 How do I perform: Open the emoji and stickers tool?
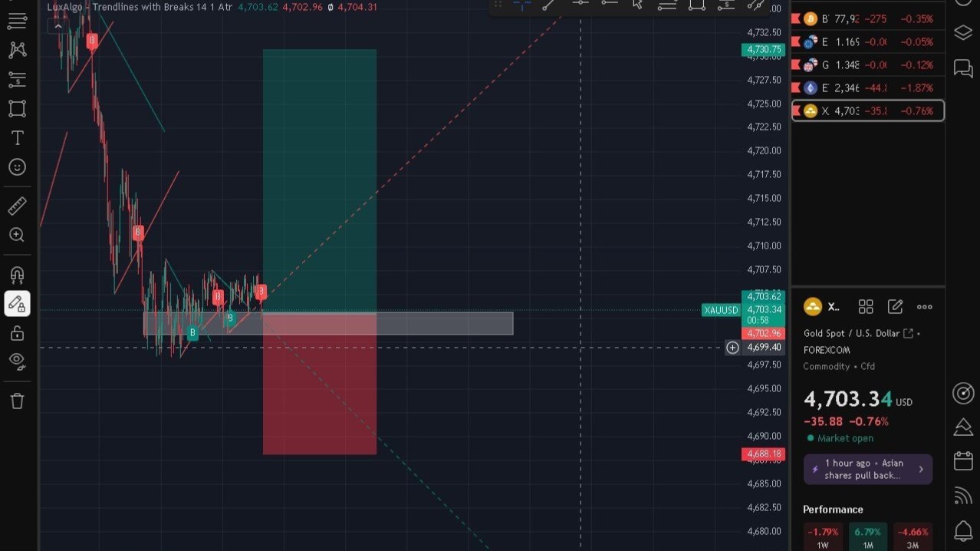coord(17,167)
